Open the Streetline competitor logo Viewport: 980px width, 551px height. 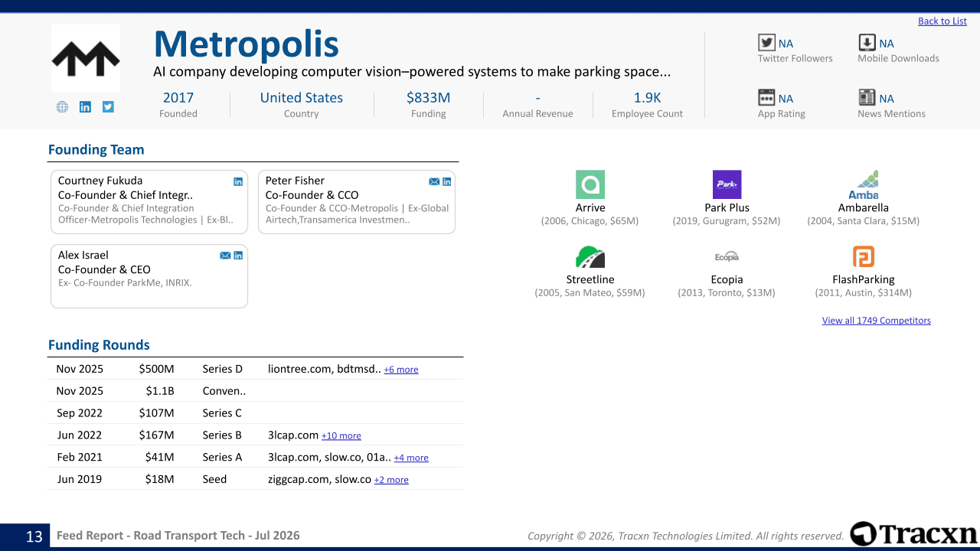(590, 256)
